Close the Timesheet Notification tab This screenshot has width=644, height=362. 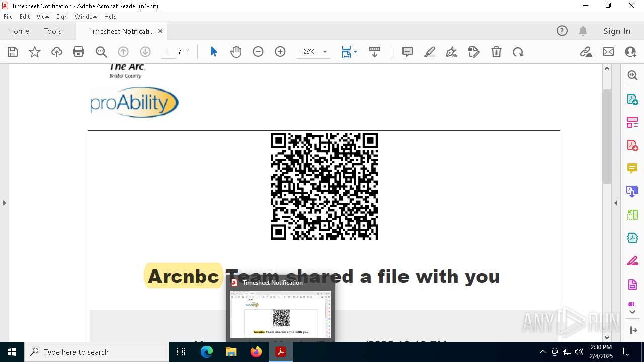click(x=160, y=31)
